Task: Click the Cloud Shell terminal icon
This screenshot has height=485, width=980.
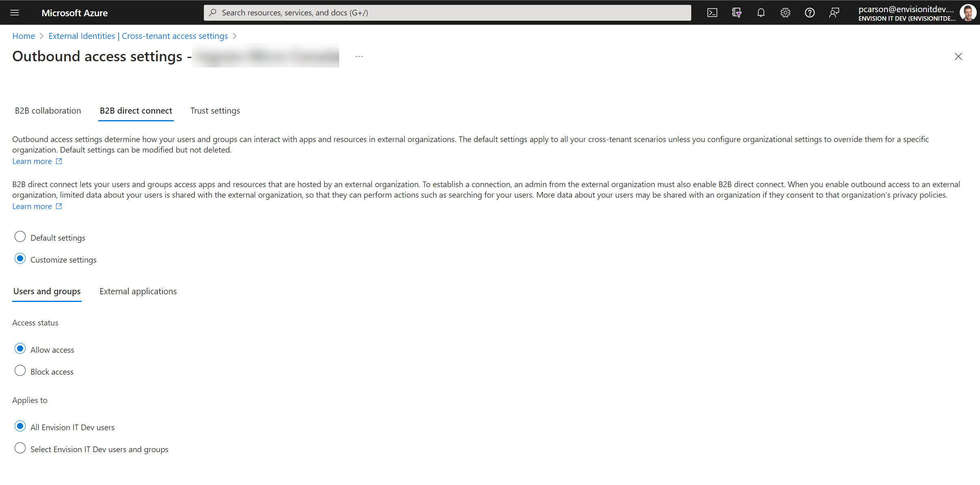Action: (x=712, y=12)
